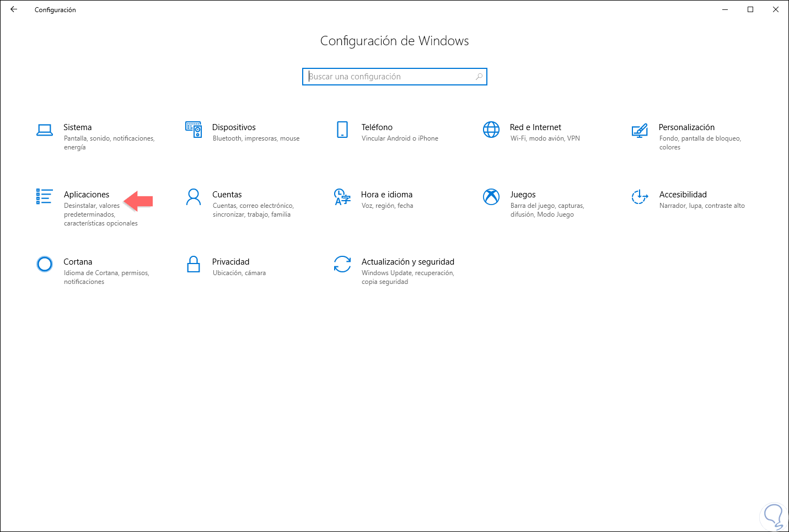Click the Juegos category title

[523, 195]
